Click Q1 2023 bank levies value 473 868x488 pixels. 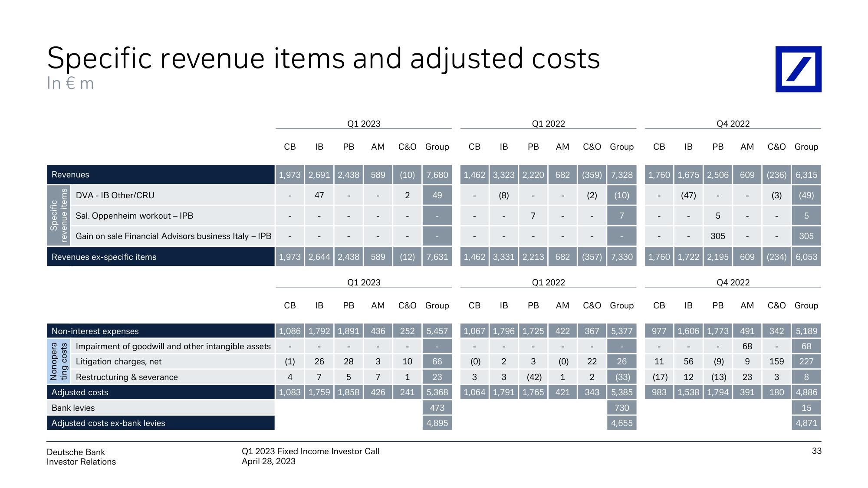pos(437,408)
